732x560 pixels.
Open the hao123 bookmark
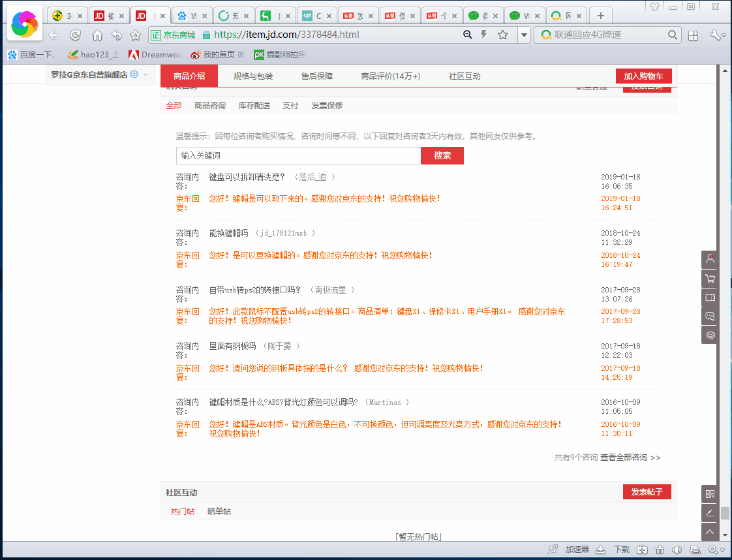pyautogui.click(x=93, y=55)
